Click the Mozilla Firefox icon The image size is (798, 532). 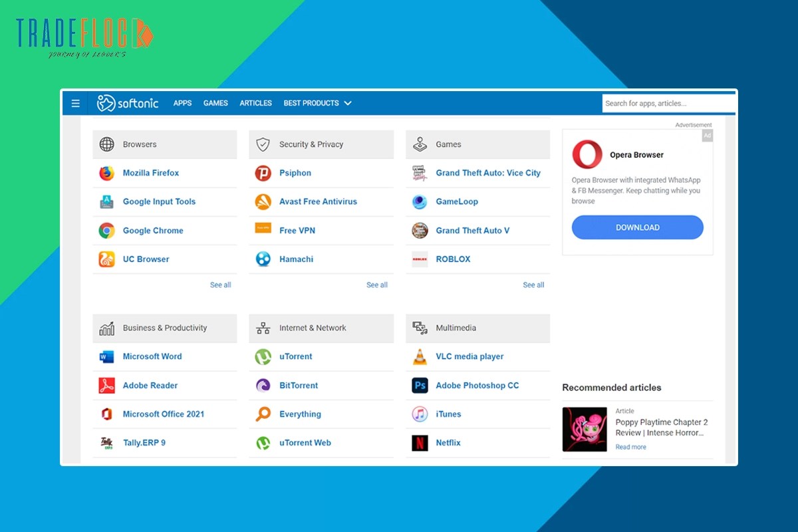tap(106, 173)
